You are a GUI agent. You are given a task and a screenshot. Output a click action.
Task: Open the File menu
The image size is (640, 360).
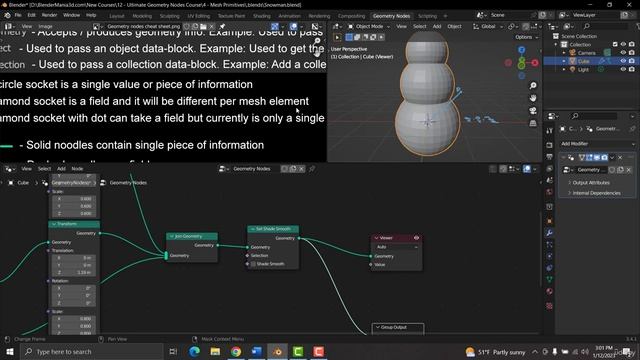pyautogui.click(x=18, y=15)
